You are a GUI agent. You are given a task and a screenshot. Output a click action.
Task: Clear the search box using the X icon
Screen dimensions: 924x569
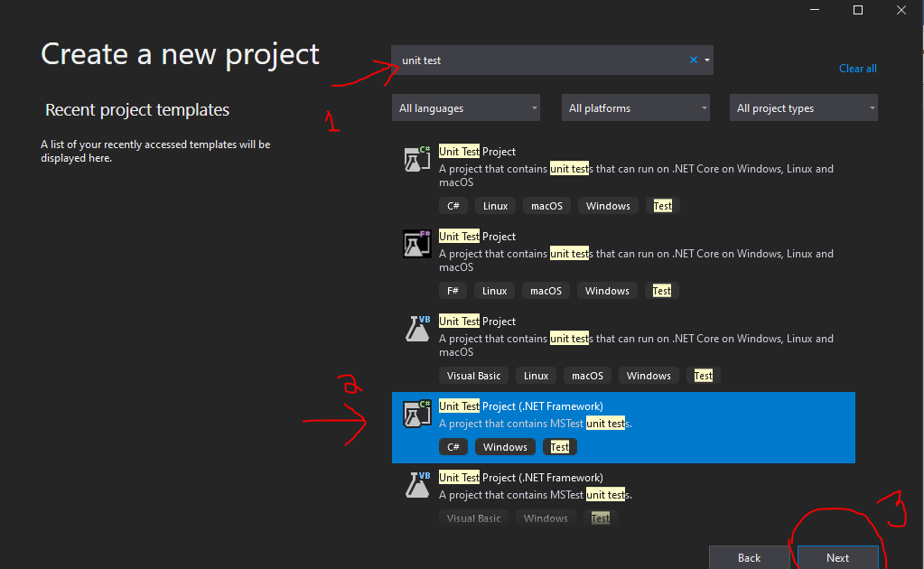click(x=692, y=60)
